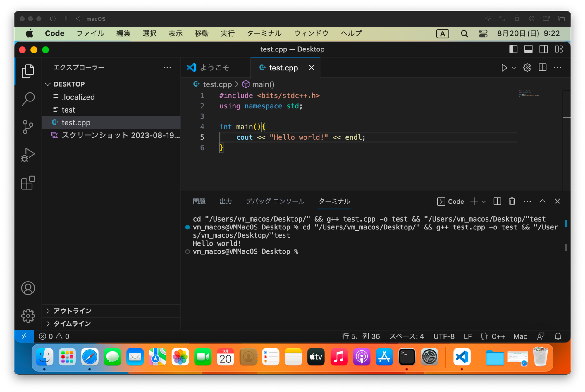
Task: Run the C++ file with play button
Action: pos(504,68)
